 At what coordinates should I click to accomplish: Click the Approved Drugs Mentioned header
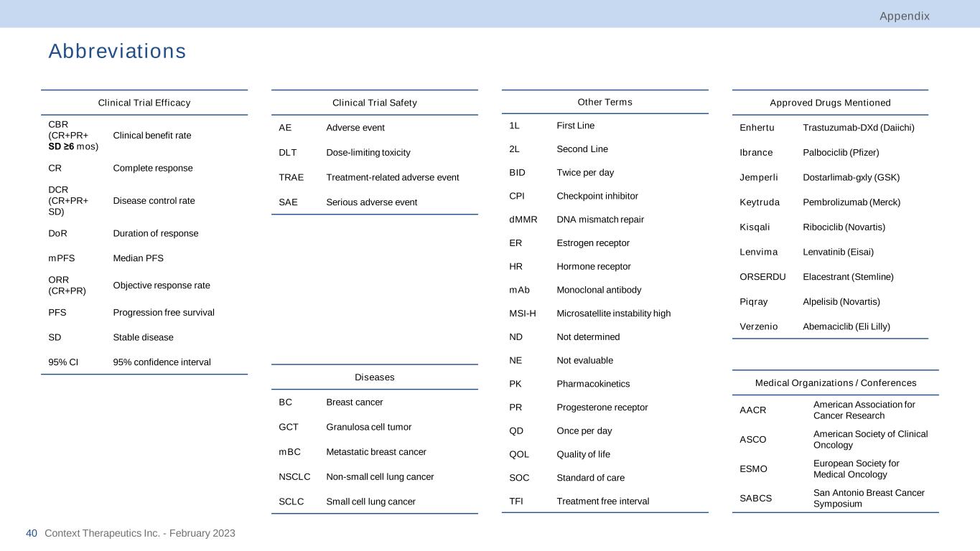coord(830,103)
